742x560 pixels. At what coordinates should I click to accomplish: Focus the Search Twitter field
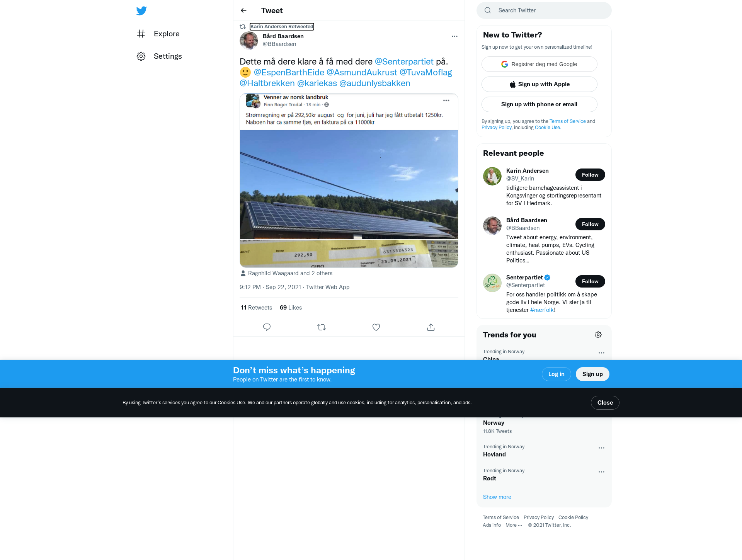[544, 10]
